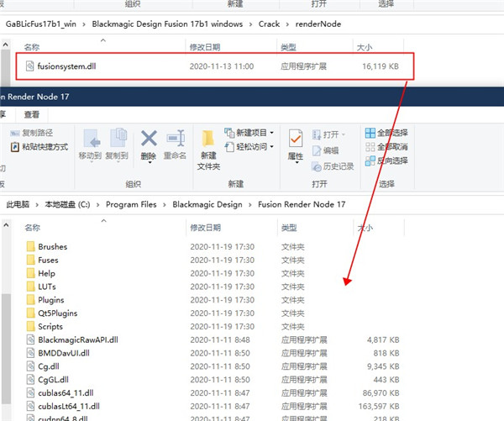
Task: Select the fusionsystem.dll file
Action: (x=67, y=65)
